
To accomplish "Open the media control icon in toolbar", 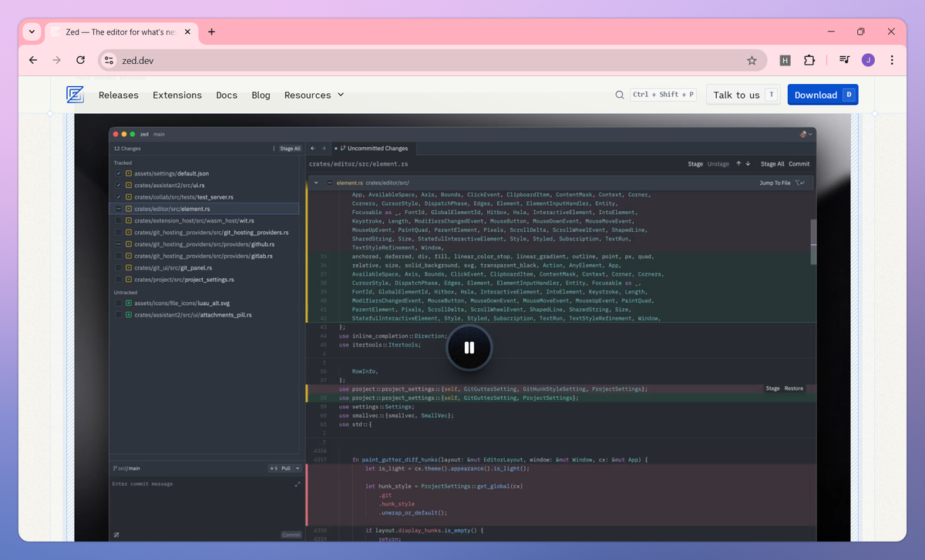I will (845, 60).
